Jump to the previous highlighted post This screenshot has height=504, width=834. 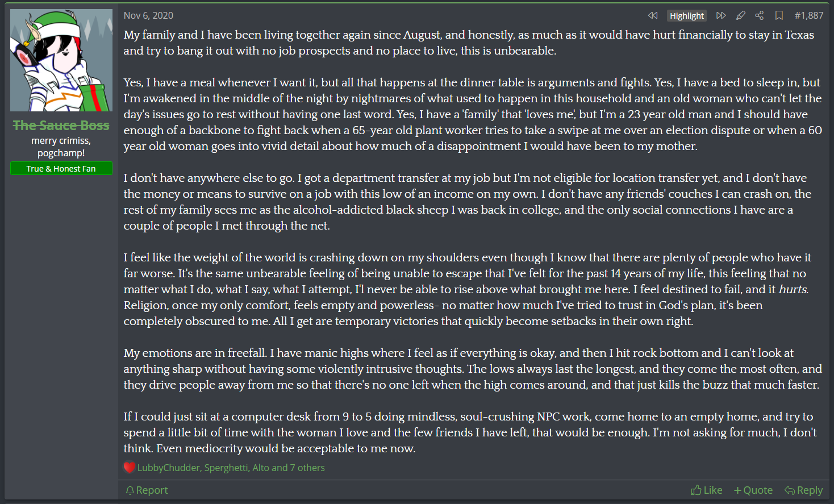click(653, 15)
